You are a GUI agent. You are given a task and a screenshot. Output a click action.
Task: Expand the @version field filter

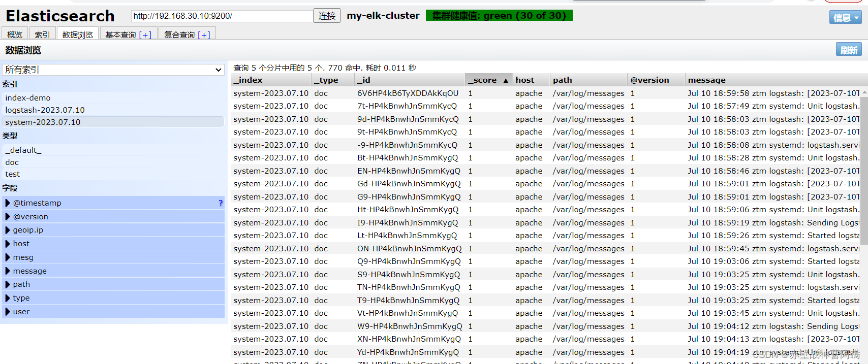coord(8,216)
